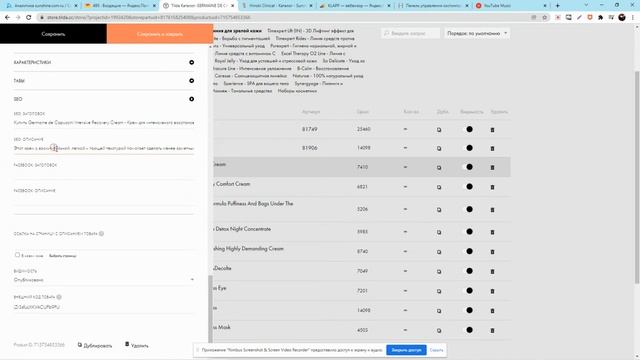Viewport: 640px width, 360px height.
Task: Delete the Detox Night Concentrate product
Action: 492,232
